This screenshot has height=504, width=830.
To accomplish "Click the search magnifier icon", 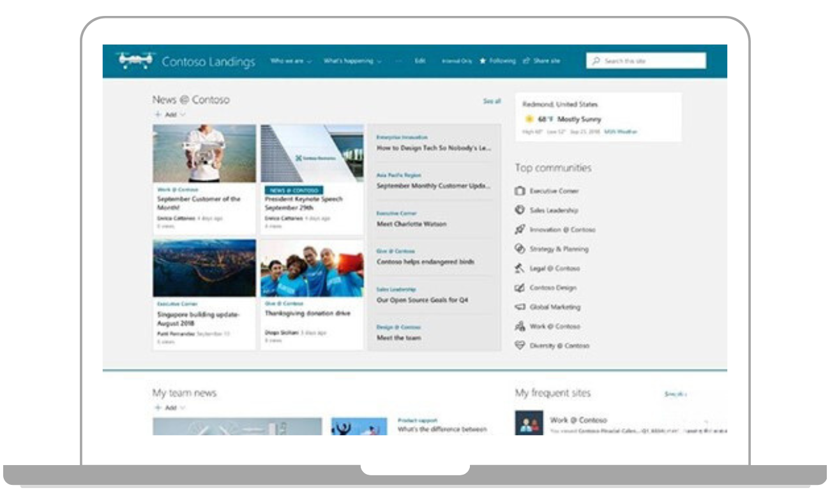I will [x=596, y=61].
